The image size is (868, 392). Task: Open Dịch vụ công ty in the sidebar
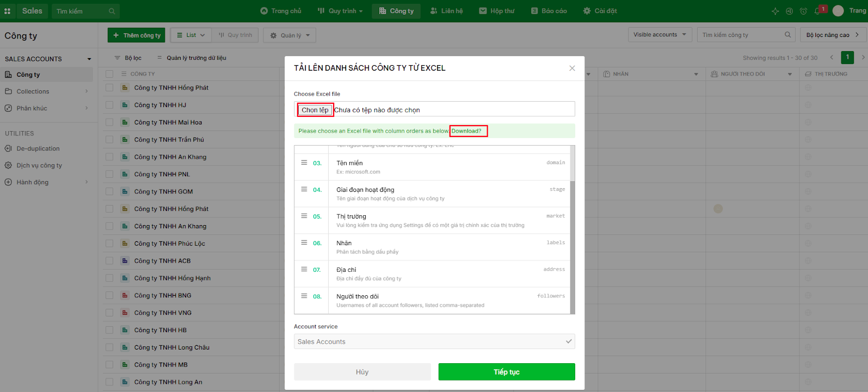point(39,165)
